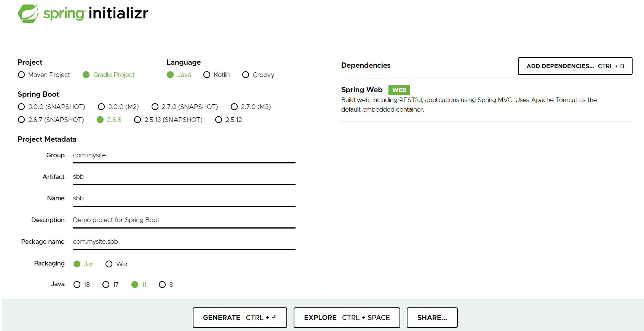Click the Generate button
The width and height of the screenshot is (644, 331).
pyautogui.click(x=240, y=318)
